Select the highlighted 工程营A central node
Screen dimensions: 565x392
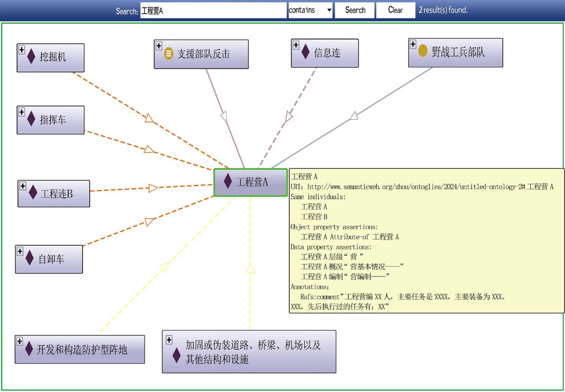click(x=251, y=182)
